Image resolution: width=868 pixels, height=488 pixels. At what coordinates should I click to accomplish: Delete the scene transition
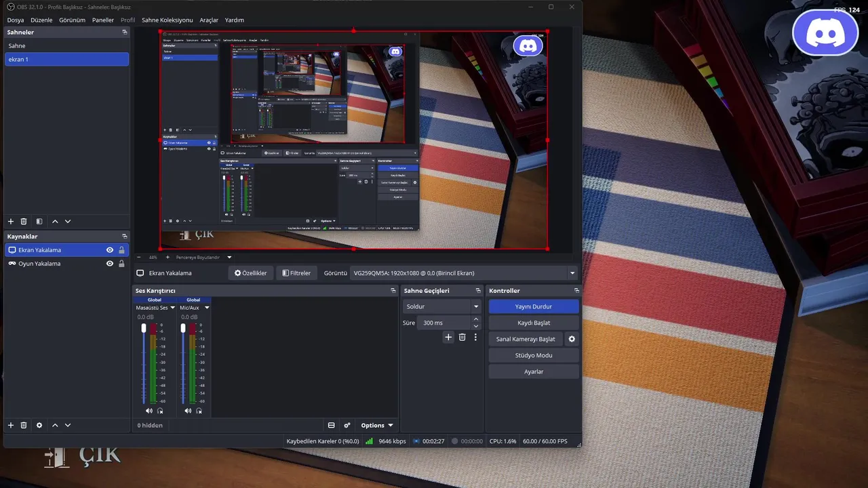(462, 337)
